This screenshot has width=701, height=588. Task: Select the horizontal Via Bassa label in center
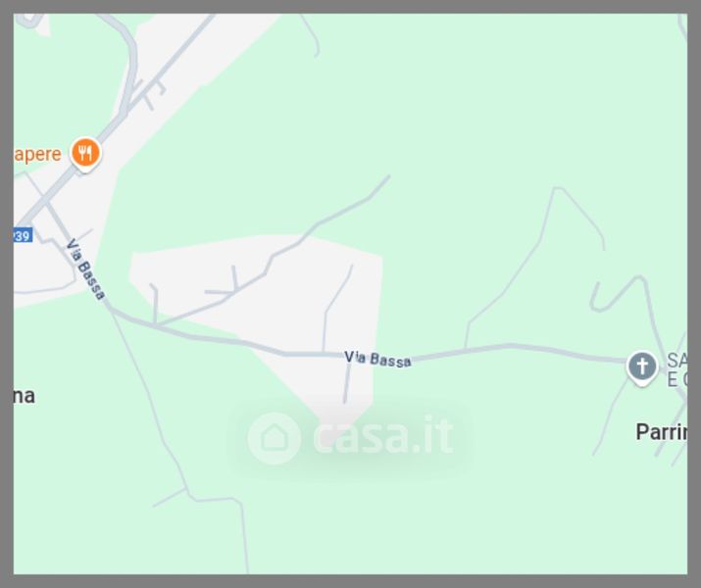377,359
